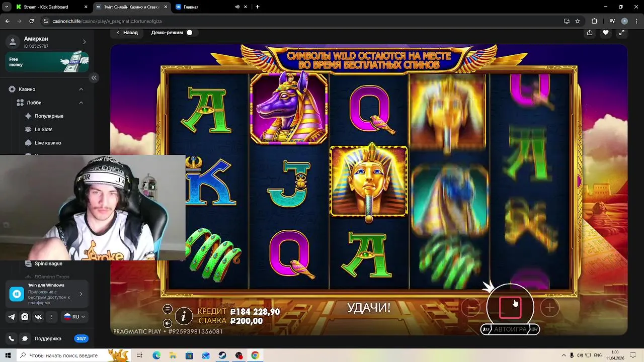This screenshot has height=362, width=644.
Task: Open a new browser tab
Action: (x=257, y=7)
